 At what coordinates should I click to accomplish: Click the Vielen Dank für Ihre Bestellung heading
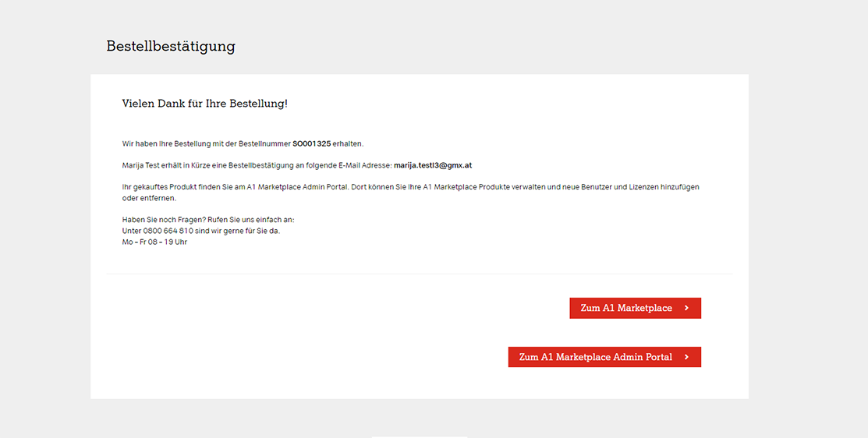tap(205, 104)
